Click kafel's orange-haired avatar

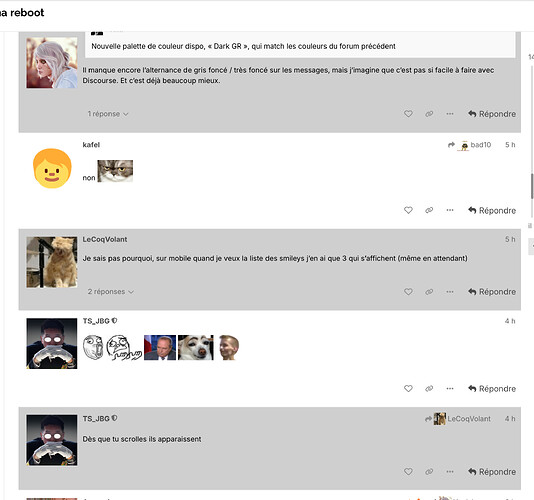(x=52, y=168)
